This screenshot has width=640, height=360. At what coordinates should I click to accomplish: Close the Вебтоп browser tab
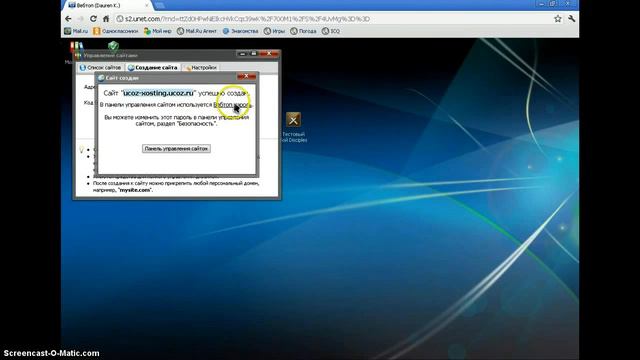(147, 5)
